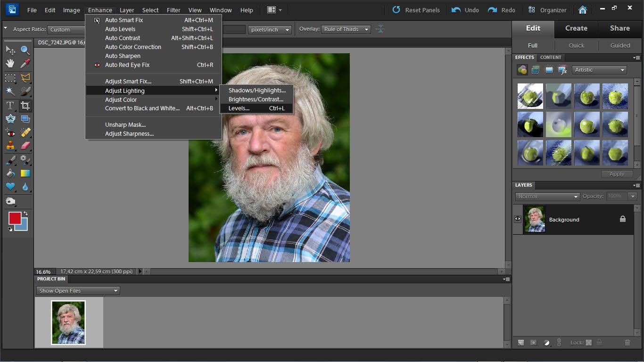Hide the Background layer via eye icon
Viewport: 644px width, 362px height.
(x=518, y=219)
